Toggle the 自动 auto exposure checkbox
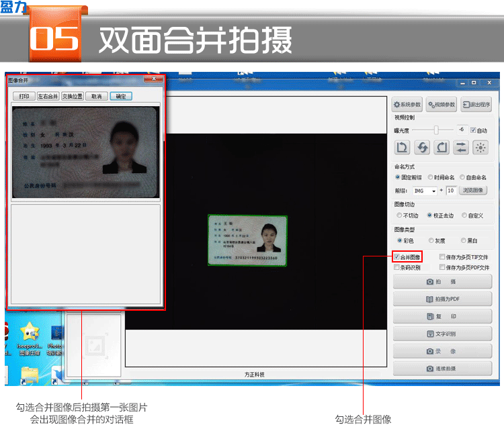The image size is (504, 429). pos(473,130)
